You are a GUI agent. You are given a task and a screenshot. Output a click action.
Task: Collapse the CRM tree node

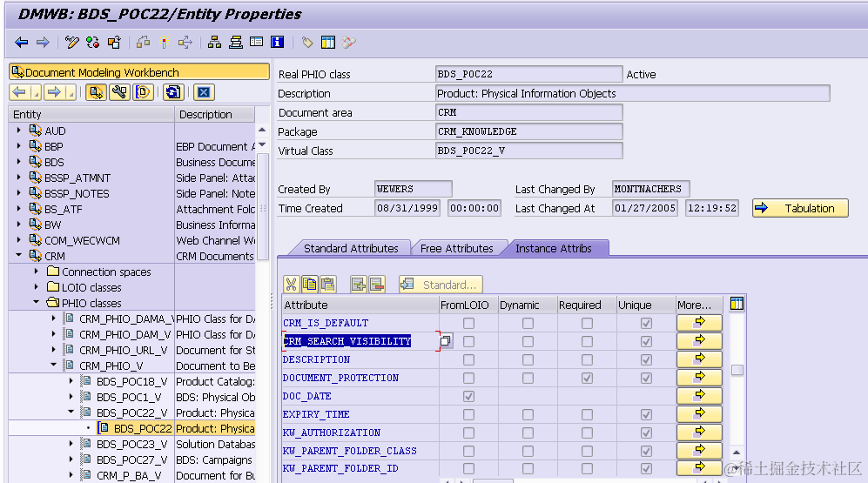coord(19,256)
